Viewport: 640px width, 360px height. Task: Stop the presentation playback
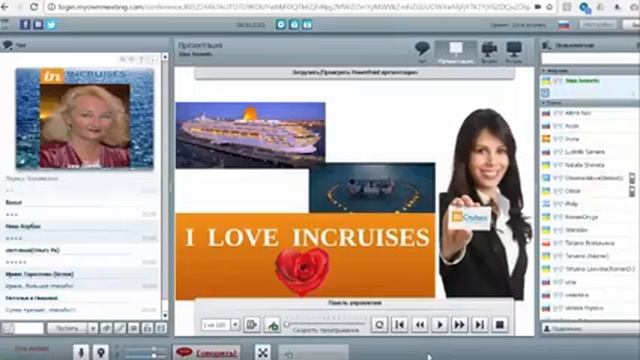500,325
